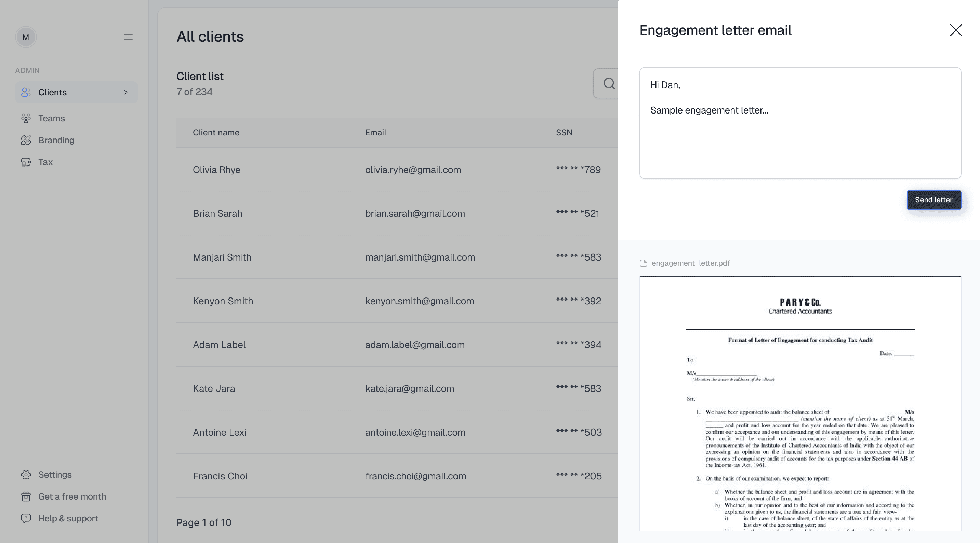Sort by the SSN column header
The image size is (980, 543).
[x=564, y=132]
